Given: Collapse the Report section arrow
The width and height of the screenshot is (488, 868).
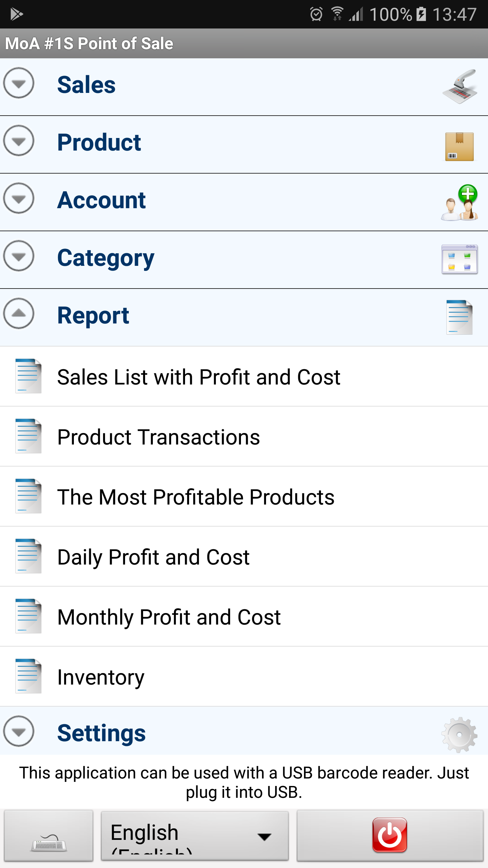Looking at the screenshot, I should coord(19,314).
